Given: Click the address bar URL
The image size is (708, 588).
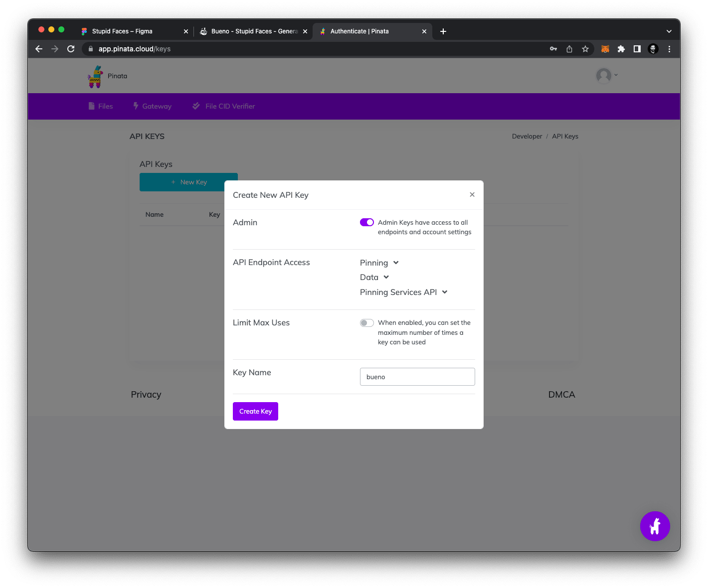Looking at the screenshot, I should [135, 49].
